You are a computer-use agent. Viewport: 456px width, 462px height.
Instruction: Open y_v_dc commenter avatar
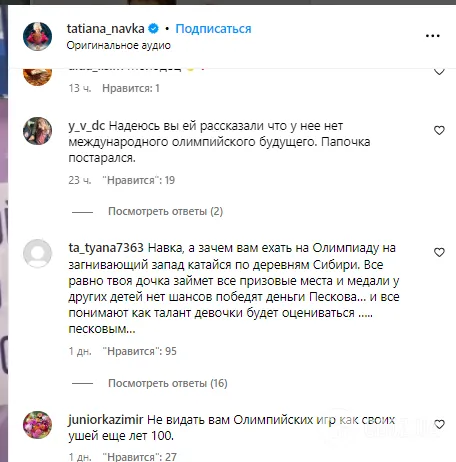tap(37, 131)
